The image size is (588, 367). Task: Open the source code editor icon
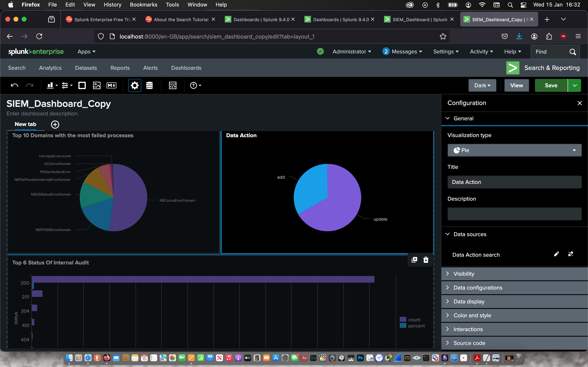[173, 85]
